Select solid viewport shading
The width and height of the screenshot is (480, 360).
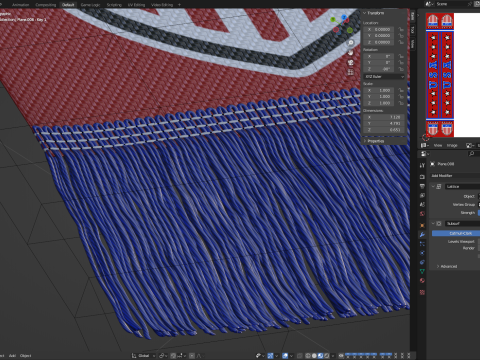tap(314, 356)
